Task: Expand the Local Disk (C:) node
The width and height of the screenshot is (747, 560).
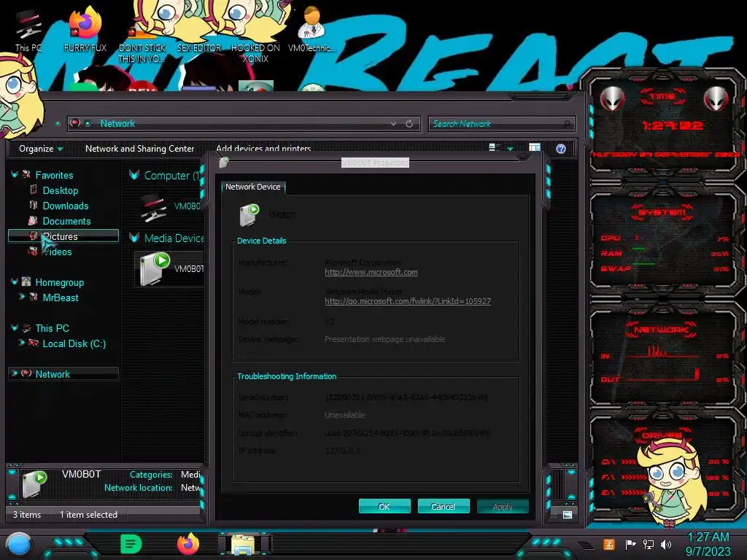Action: [x=21, y=343]
